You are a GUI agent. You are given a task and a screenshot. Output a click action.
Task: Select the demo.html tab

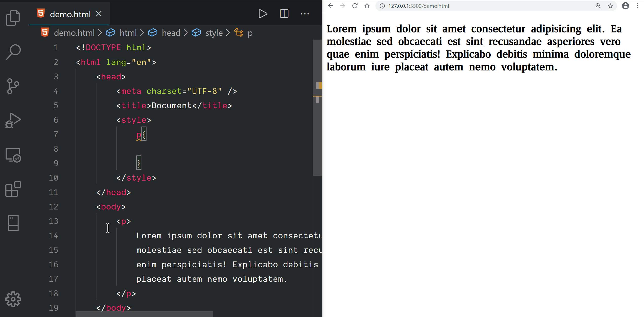pyautogui.click(x=70, y=14)
